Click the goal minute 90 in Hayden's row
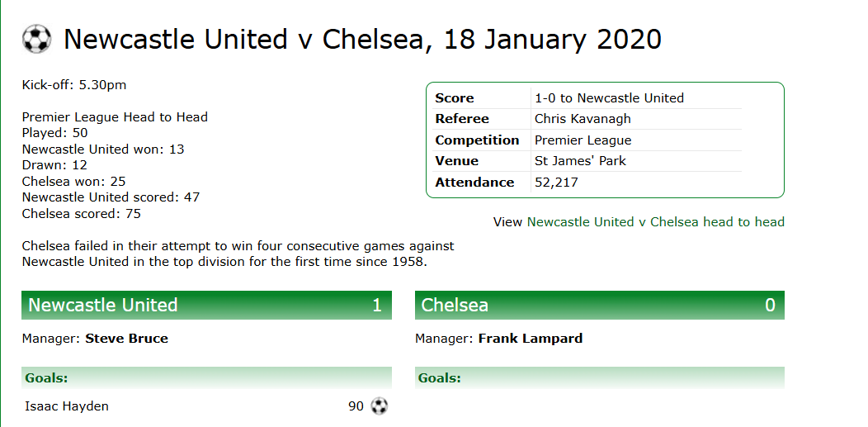Viewport: 868px width, 427px height. 356,406
